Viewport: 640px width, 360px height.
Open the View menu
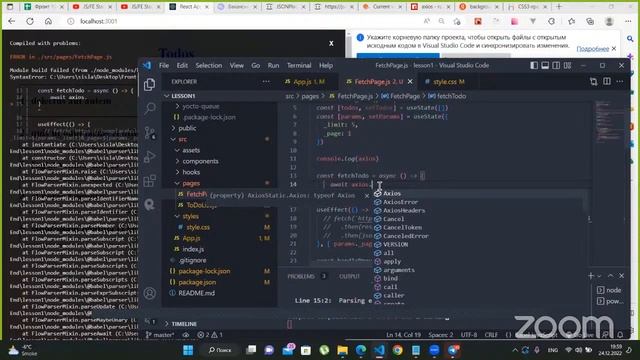(x=236, y=65)
